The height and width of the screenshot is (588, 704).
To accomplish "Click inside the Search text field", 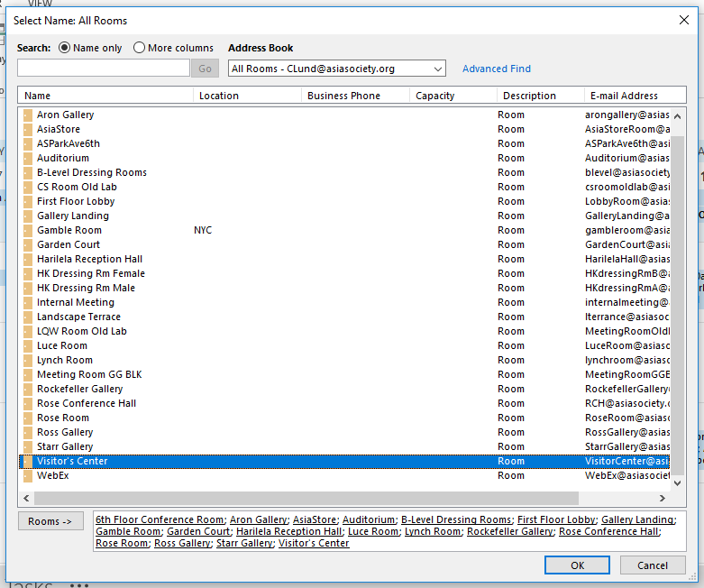I will click(104, 69).
